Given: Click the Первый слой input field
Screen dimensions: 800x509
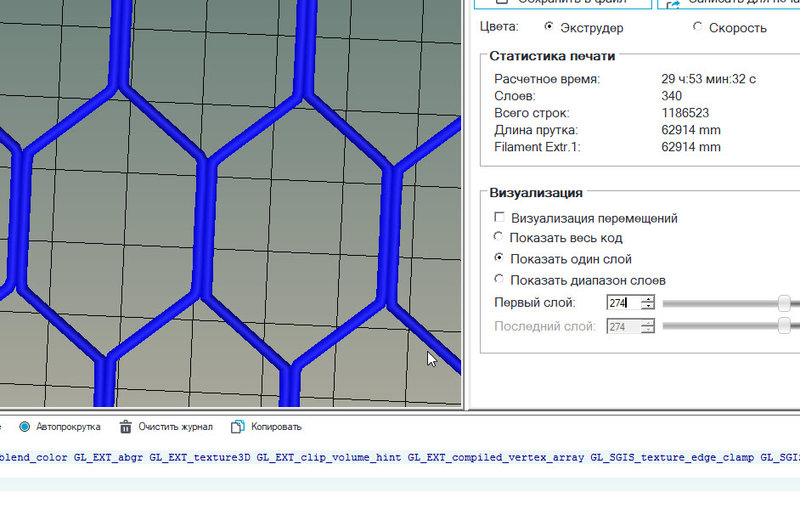Looking at the screenshot, I should click(623, 303).
